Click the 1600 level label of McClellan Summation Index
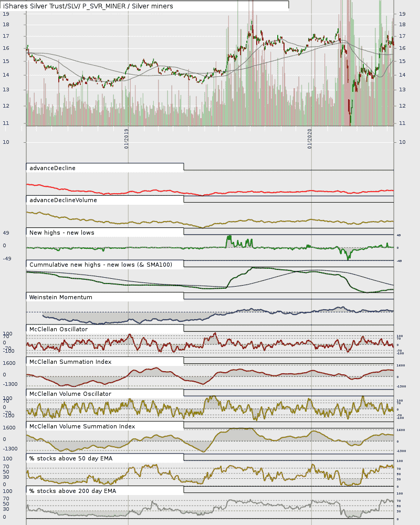The height and width of the screenshot is (525, 420). pos(9,363)
